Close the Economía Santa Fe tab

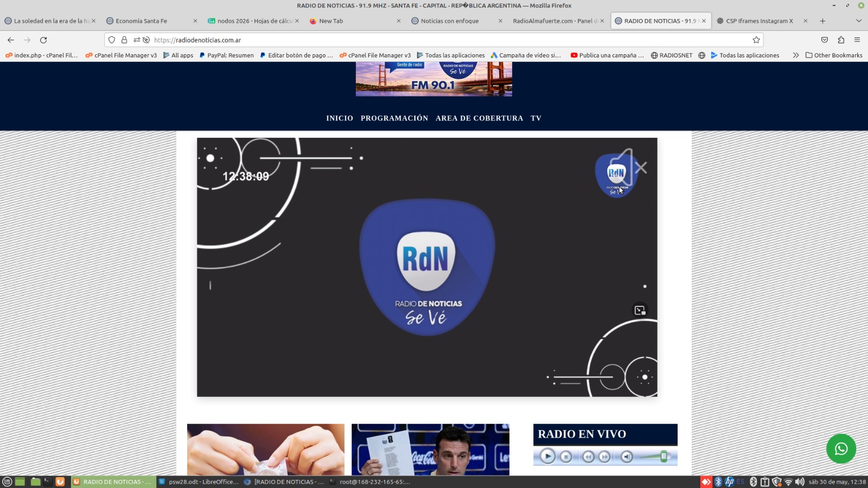coord(195,21)
